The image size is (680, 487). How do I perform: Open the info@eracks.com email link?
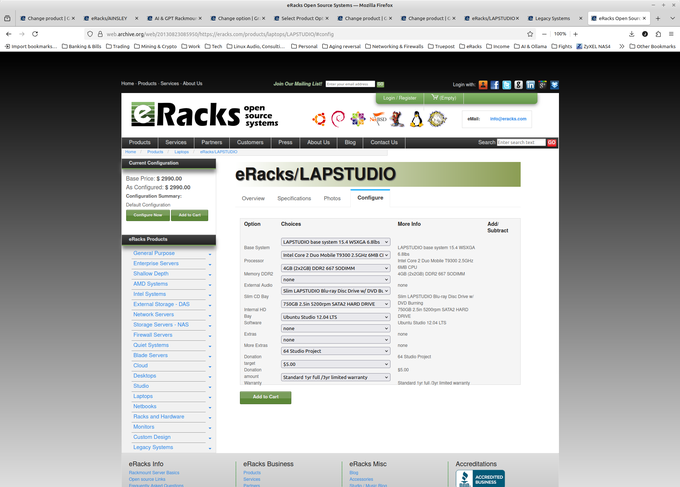[x=508, y=119]
